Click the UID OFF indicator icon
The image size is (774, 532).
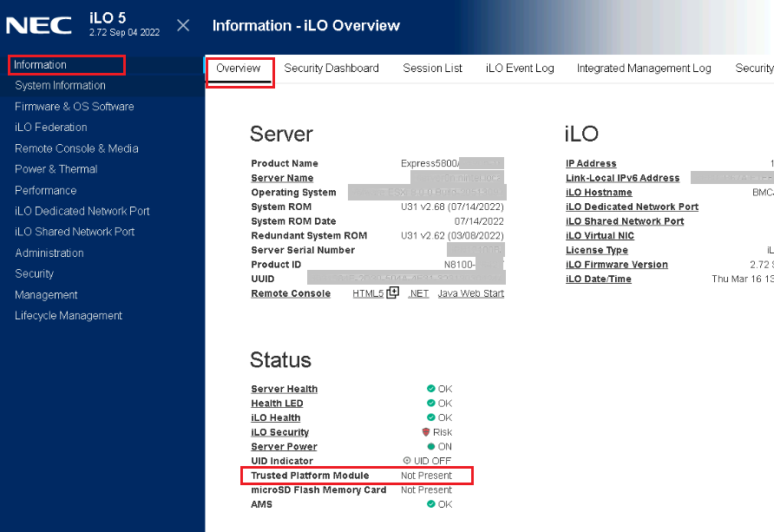407,461
